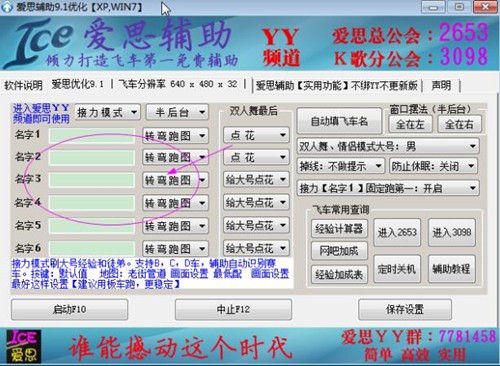Click the 保存设置 button
Screen dimensions: 500x366
click(405, 310)
